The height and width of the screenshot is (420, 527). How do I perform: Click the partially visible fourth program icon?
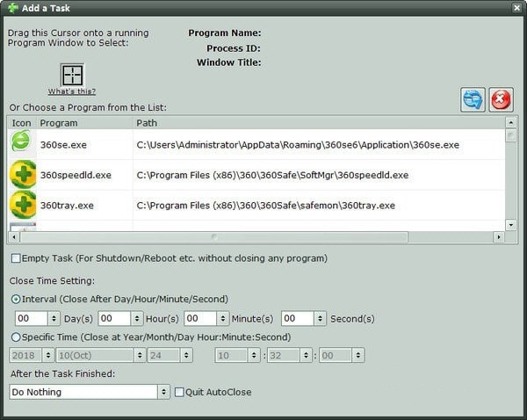coord(23,227)
